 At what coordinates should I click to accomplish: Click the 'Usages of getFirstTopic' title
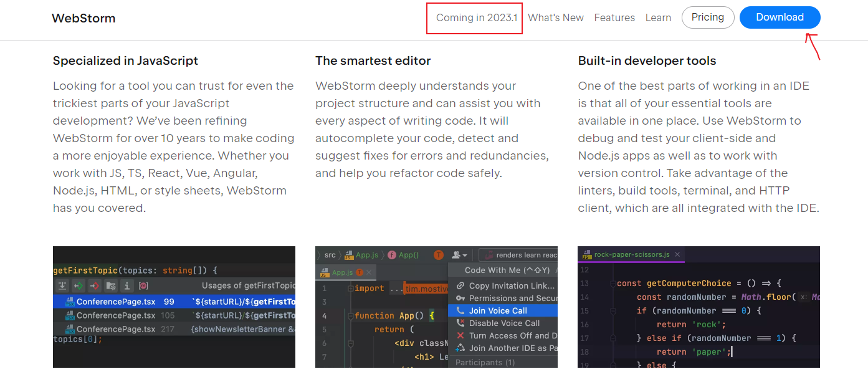(x=248, y=285)
